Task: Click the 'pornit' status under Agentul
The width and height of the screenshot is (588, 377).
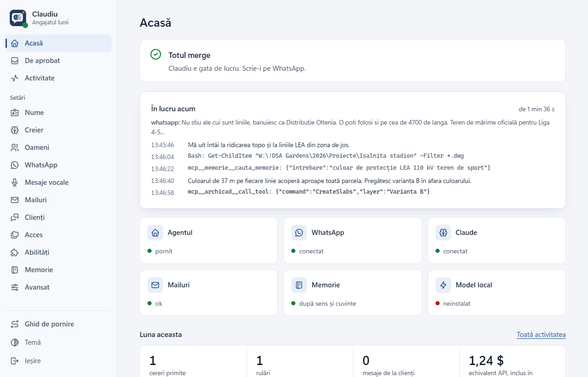Action: [x=164, y=251]
